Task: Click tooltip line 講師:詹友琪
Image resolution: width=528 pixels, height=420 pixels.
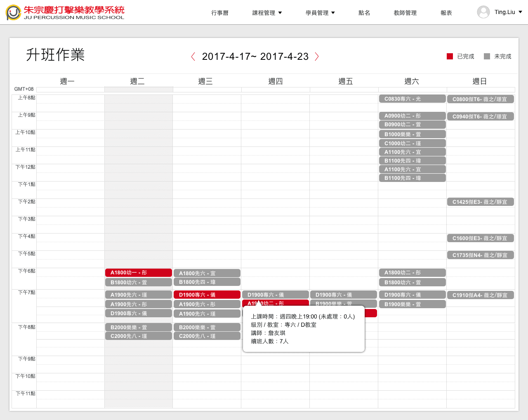Action: [x=268, y=333]
